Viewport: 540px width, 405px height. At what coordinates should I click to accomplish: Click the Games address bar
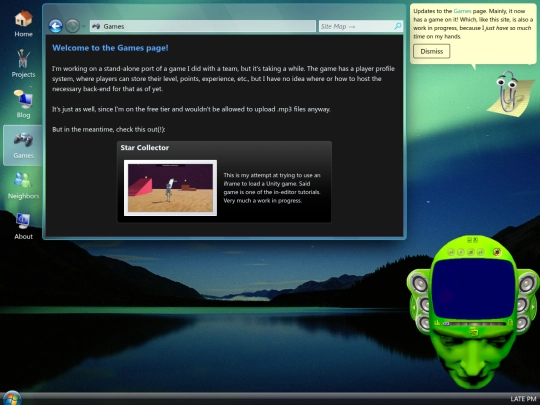(203, 26)
